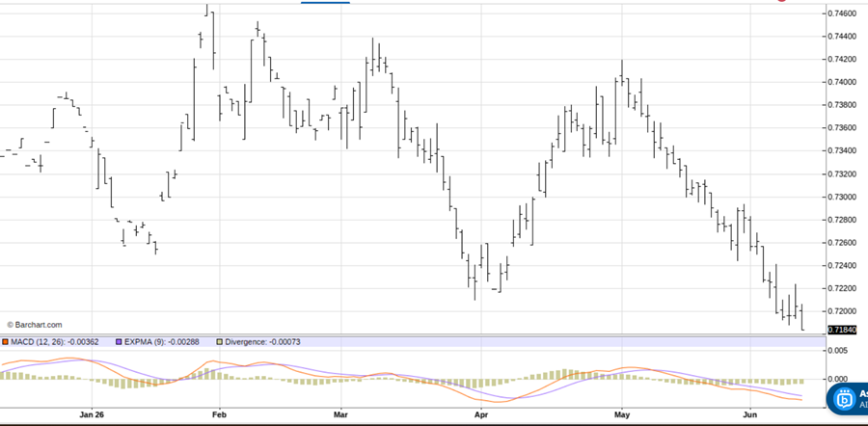Click the 0.72000 price axis label

842,311
